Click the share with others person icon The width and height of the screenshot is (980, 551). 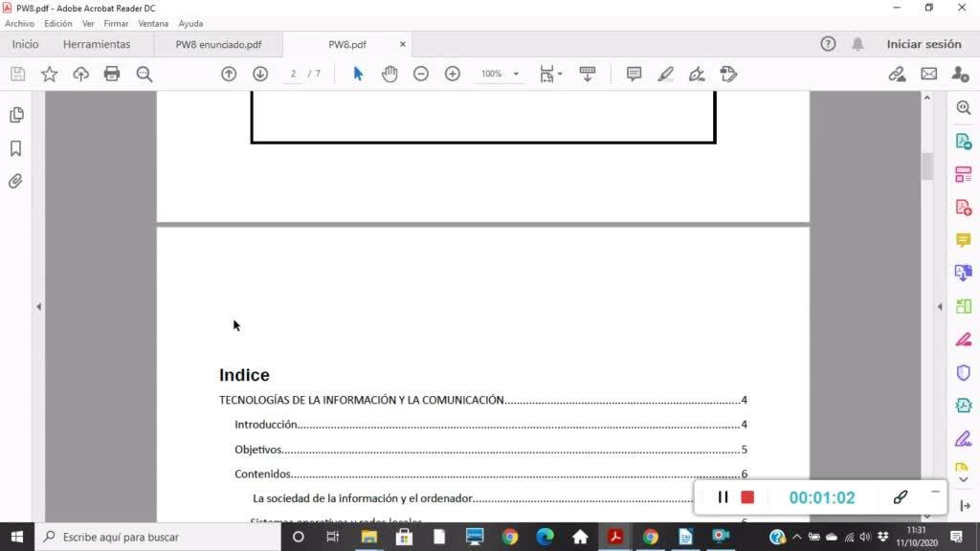tap(961, 74)
